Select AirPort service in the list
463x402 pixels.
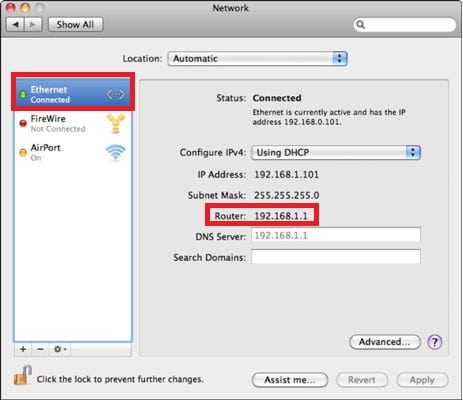click(73, 152)
